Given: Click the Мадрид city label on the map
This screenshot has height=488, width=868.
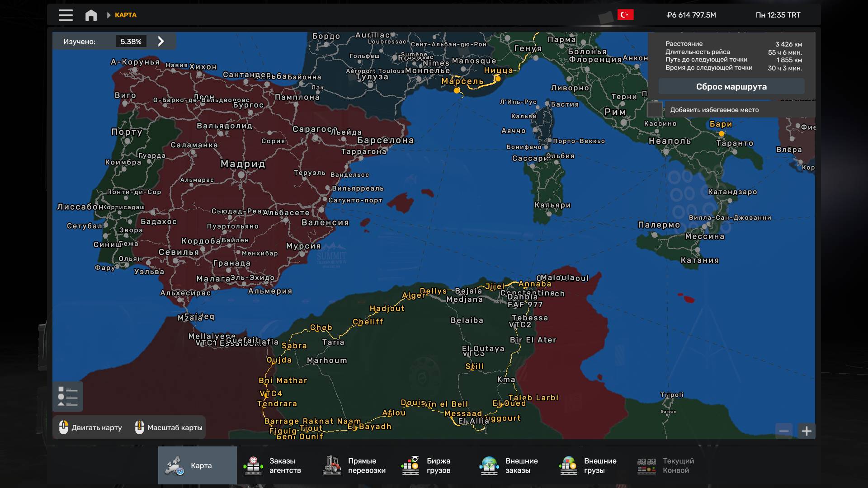Looking at the screenshot, I should [x=243, y=164].
